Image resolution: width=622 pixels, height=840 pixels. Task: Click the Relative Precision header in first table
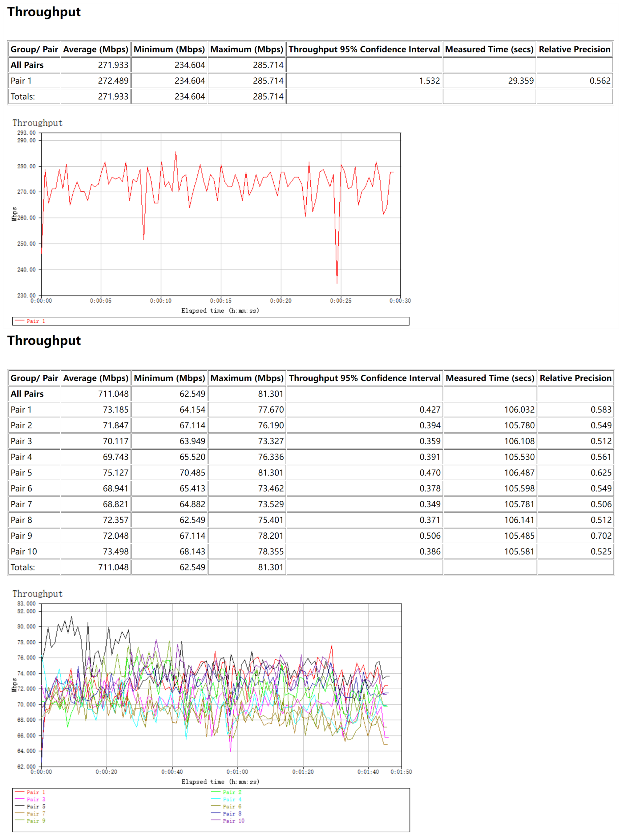pyautogui.click(x=574, y=49)
